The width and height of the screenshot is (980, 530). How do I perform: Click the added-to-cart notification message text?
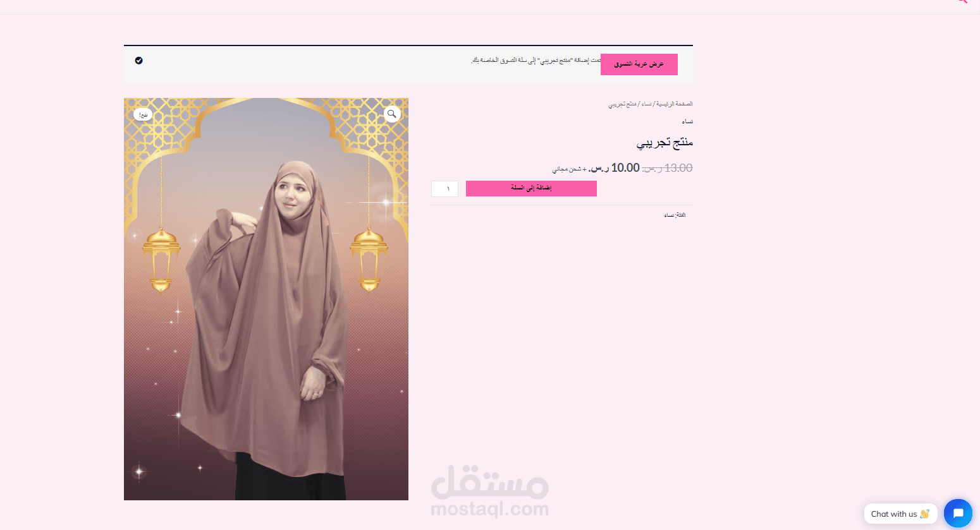pos(535,60)
